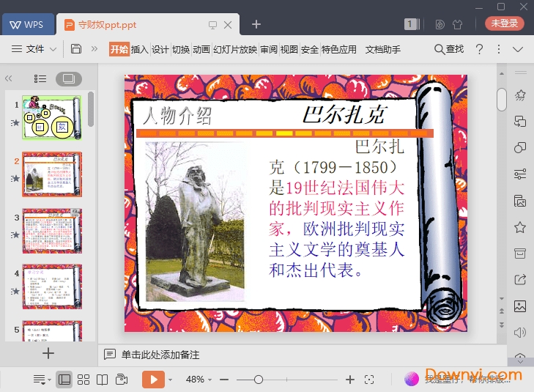The width and height of the screenshot is (534, 392).
Task: Click the 查找 search button
Action: pos(449,49)
